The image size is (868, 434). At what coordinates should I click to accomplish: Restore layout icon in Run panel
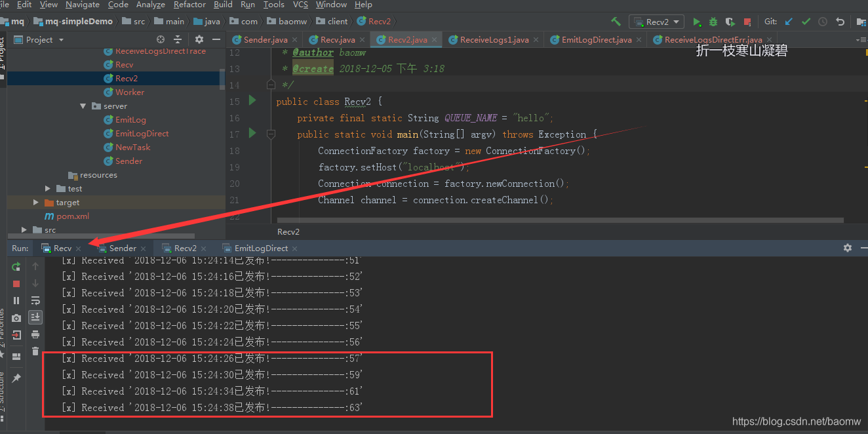coord(16,356)
